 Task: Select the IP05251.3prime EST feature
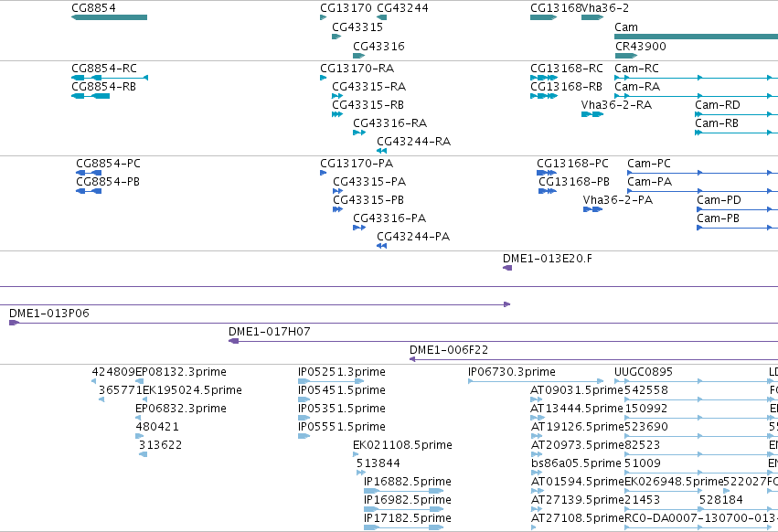[x=331, y=381]
